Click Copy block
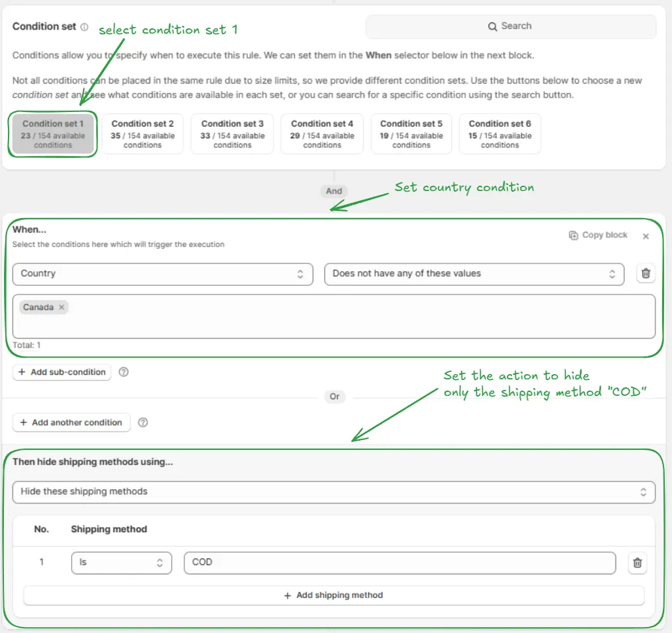This screenshot has height=633, width=672. [598, 235]
